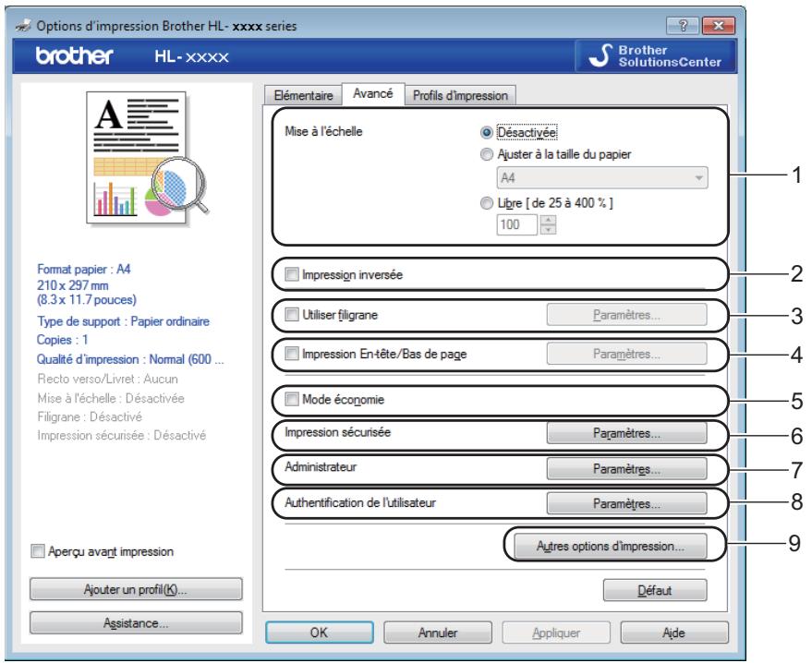
Task: Open Paramètres for Impression sécurisée
Action: pos(626,433)
